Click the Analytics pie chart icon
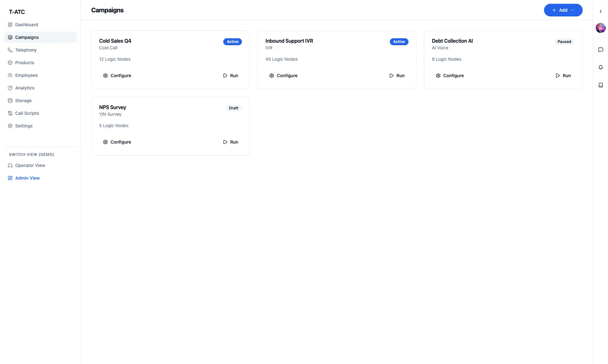This screenshot has width=608, height=364. 10,88
